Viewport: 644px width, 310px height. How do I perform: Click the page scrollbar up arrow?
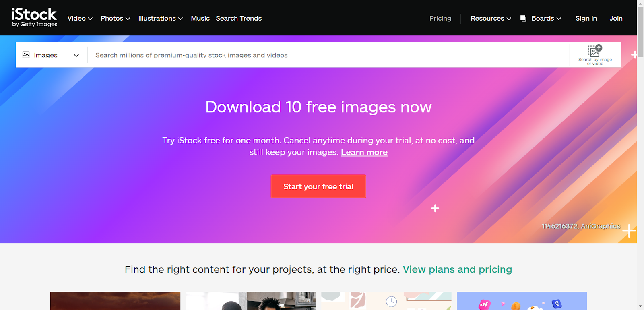(x=640, y=4)
